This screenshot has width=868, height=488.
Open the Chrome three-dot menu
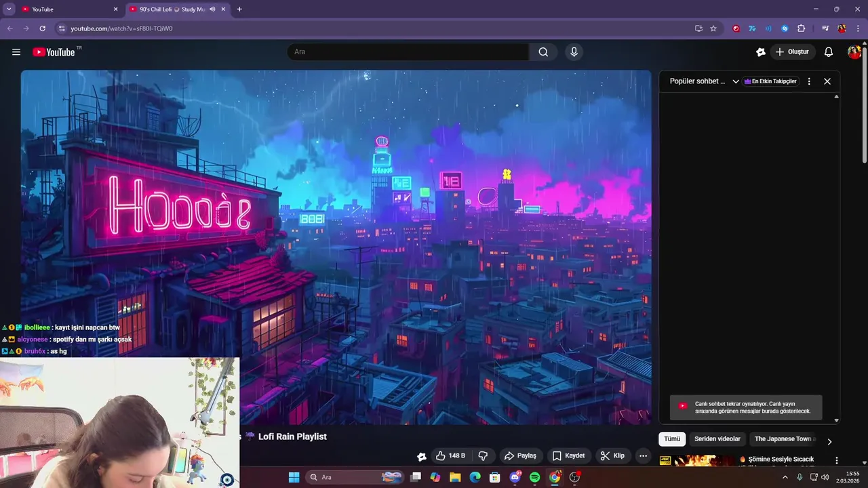858,28
